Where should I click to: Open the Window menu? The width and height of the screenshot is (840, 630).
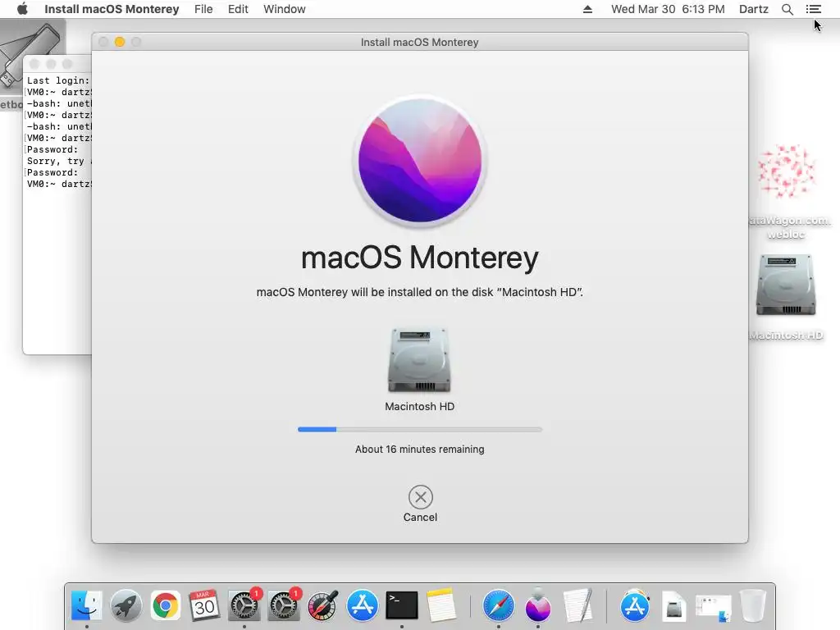285,9
